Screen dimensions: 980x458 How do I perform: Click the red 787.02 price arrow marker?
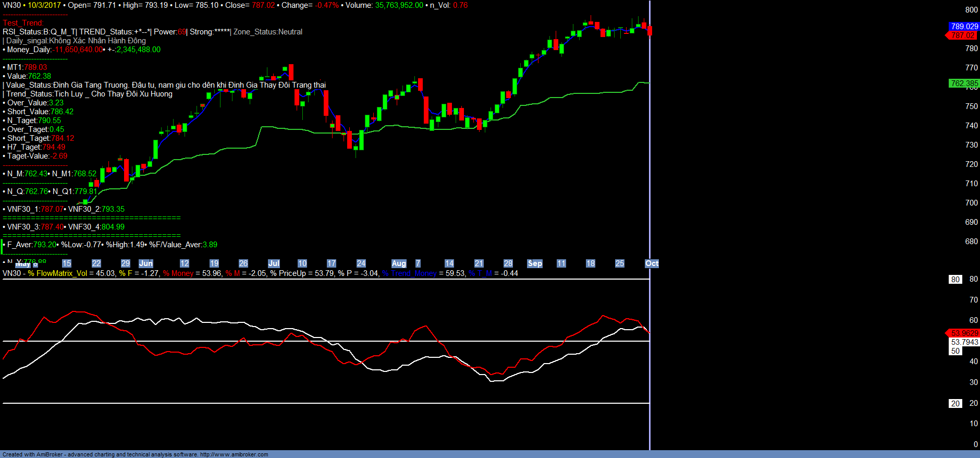(x=962, y=35)
